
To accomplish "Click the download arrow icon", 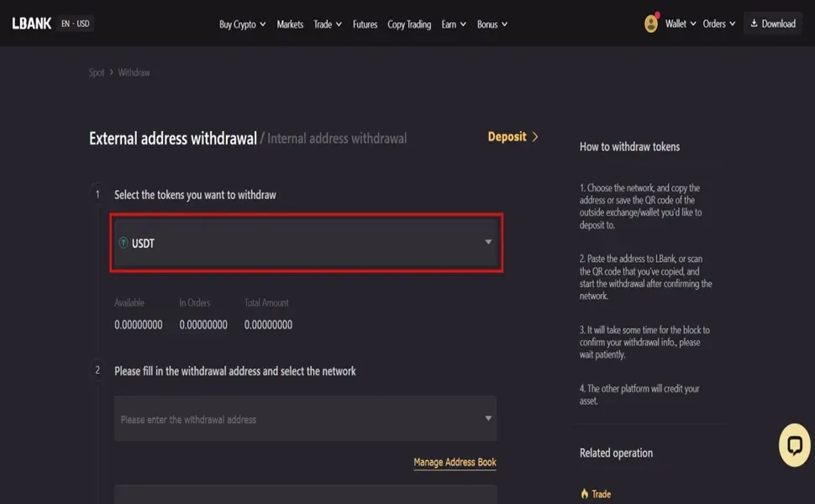I will [x=754, y=24].
